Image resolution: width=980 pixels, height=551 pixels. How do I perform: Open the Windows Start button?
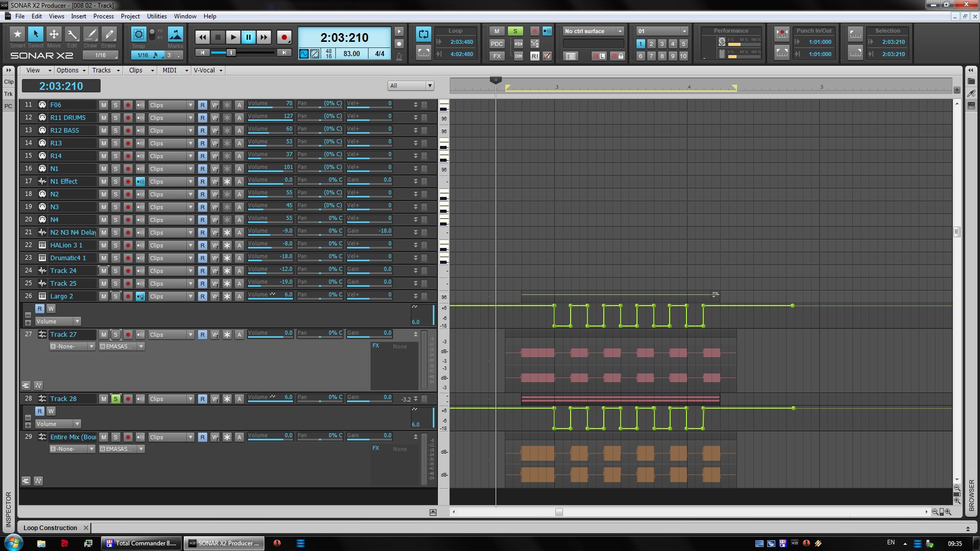point(13,542)
